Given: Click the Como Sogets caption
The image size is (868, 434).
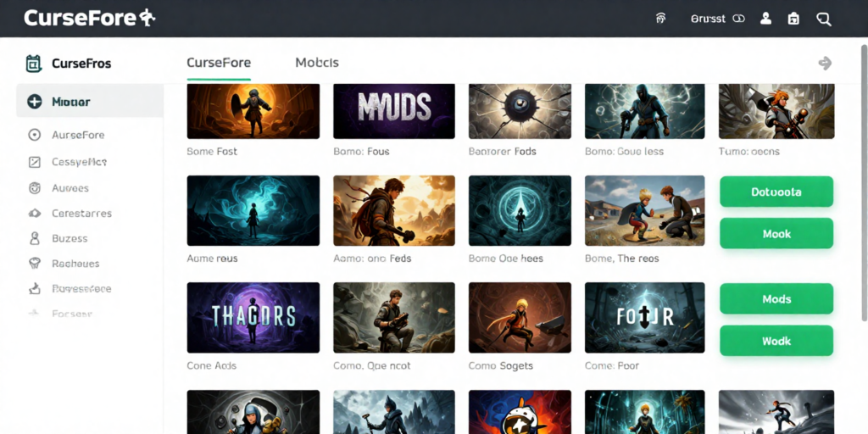Looking at the screenshot, I should pos(500,365).
